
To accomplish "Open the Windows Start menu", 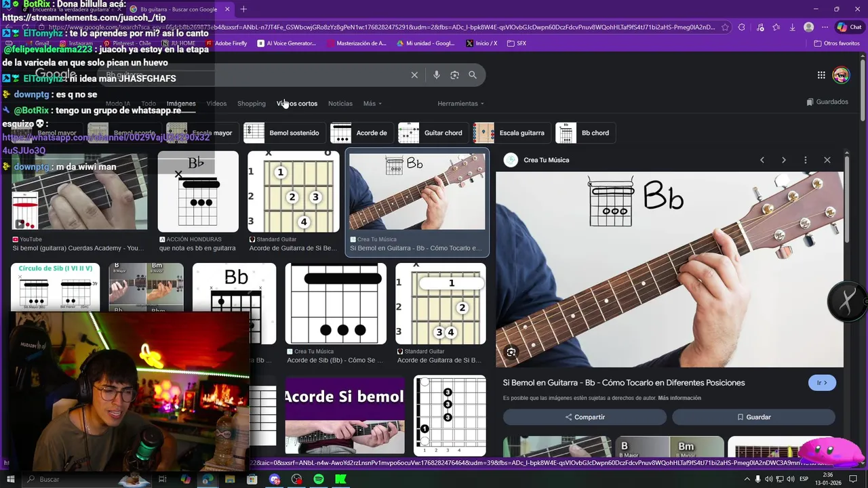I will click(10, 479).
